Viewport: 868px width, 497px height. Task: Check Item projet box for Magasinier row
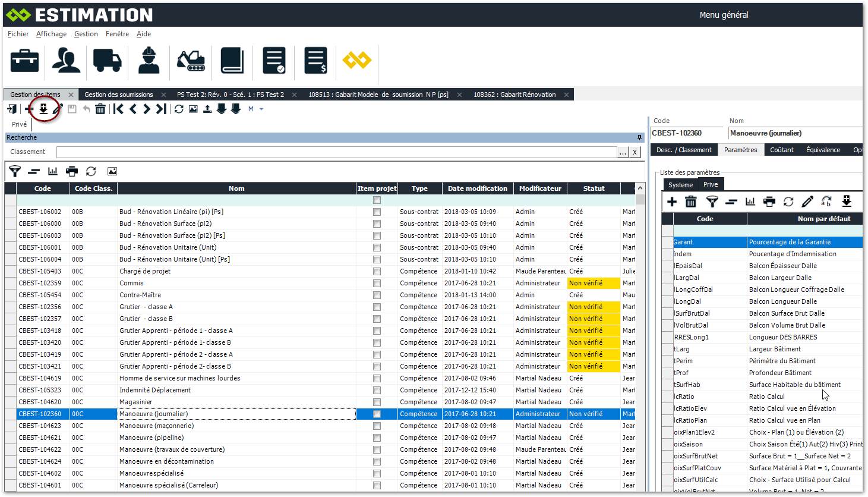click(x=377, y=402)
